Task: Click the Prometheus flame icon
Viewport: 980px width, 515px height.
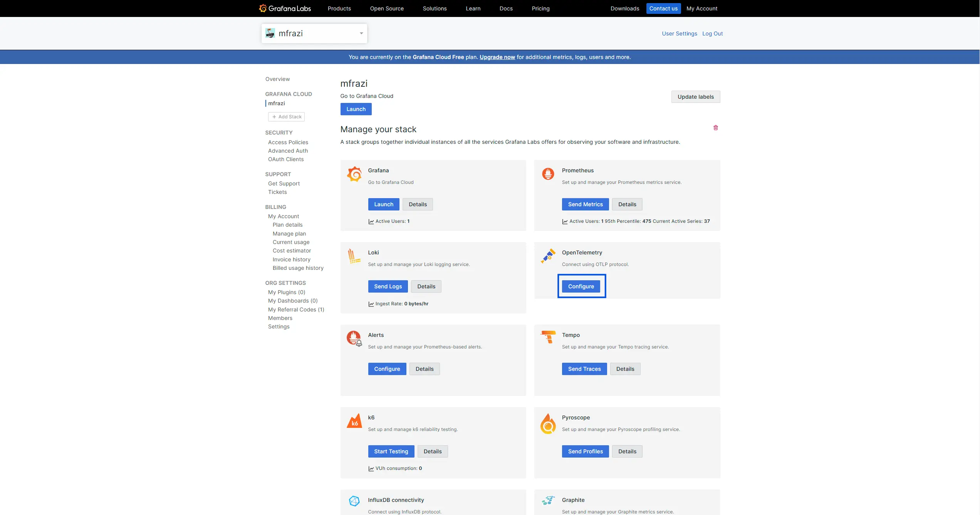Action: coord(548,174)
